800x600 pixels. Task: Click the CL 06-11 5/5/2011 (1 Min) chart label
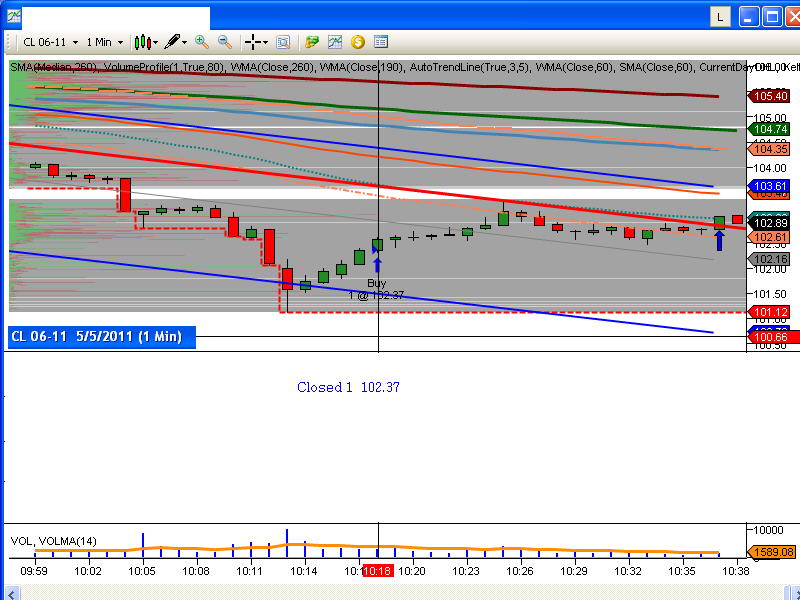(102, 337)
